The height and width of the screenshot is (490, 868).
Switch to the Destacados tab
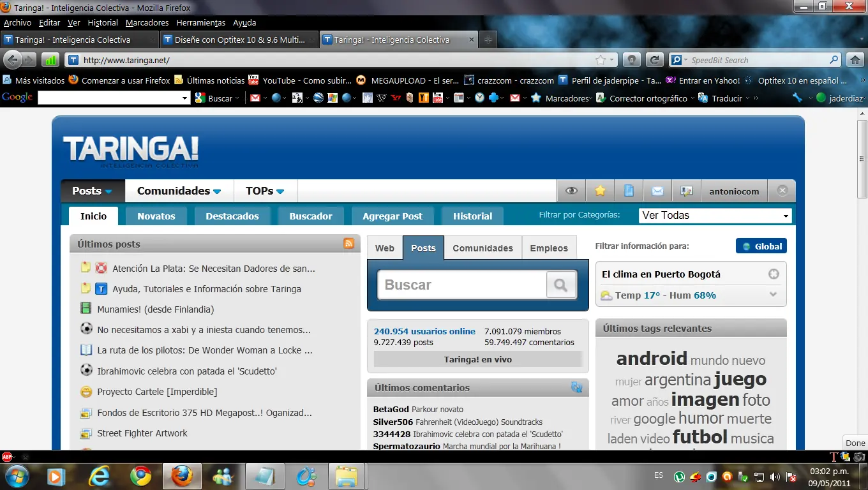pyautogui.click(x=232, y=216)
